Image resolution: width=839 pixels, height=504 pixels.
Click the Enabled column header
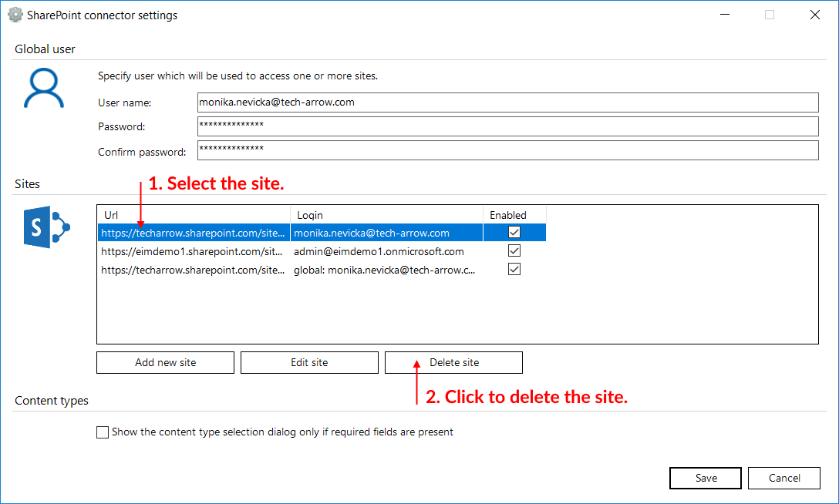coord(508,215)
